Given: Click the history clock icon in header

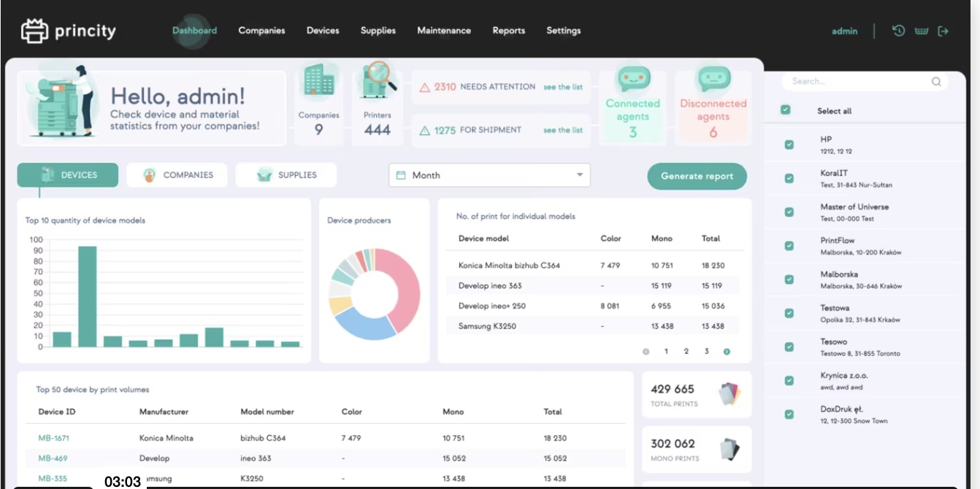Looking at the screenshot, I should 898,31.
